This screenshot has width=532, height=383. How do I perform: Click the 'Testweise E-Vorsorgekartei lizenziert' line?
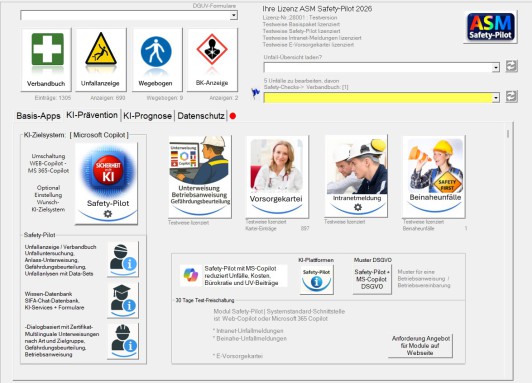click(308, 45)
